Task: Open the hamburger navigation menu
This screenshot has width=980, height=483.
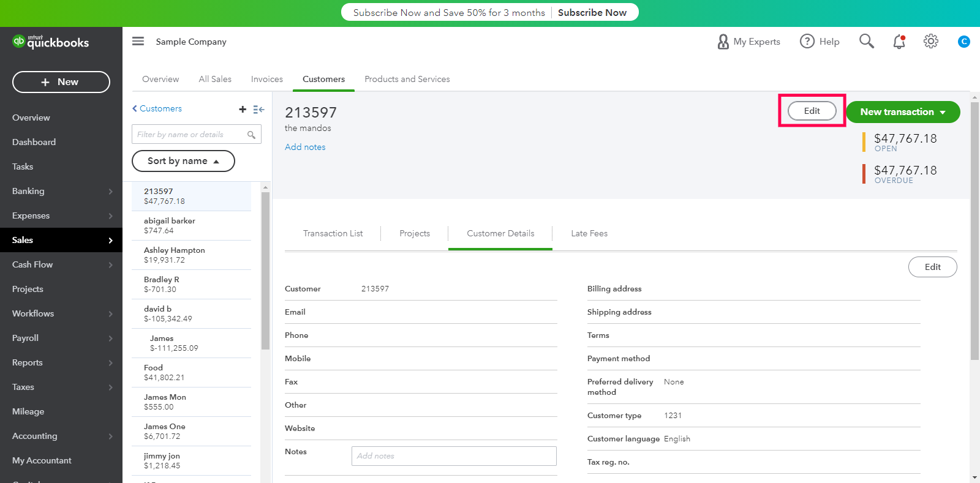Action: pos(138,41)
